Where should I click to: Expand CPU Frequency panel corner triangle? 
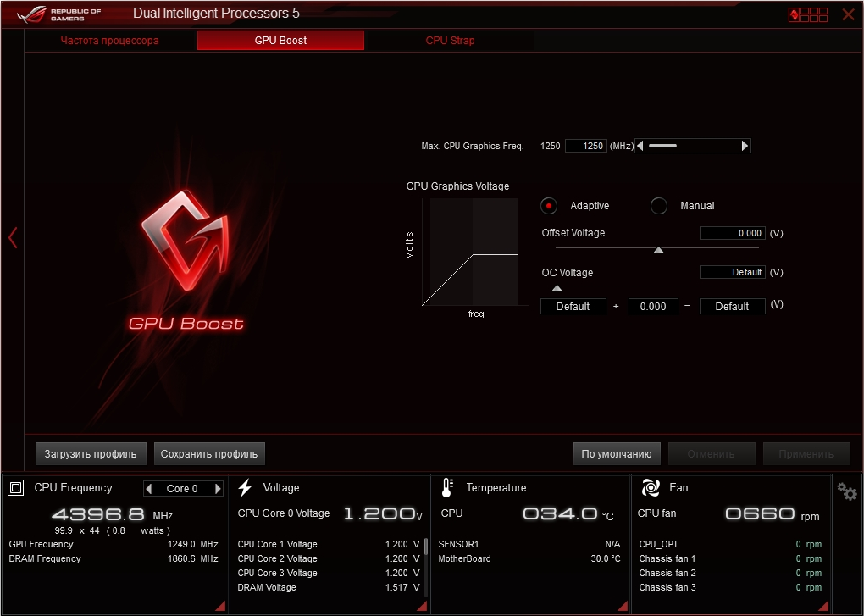point(220,606)
